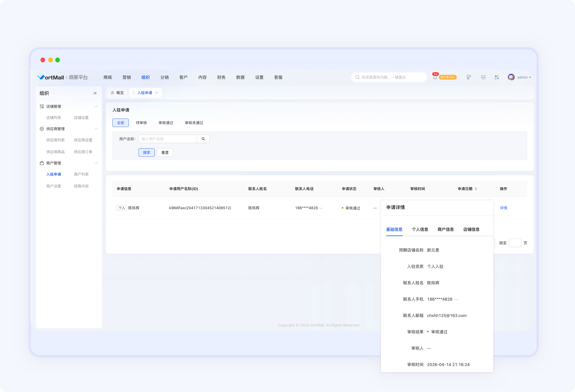
Task: Select the 待审核 filter
Action: tap(141, 123)
